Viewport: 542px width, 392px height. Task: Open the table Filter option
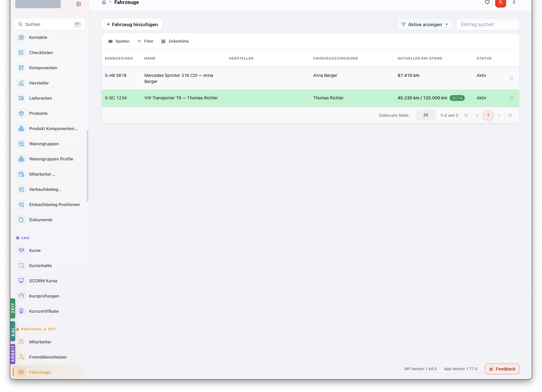pyautogui.click(x=146, y=41)
